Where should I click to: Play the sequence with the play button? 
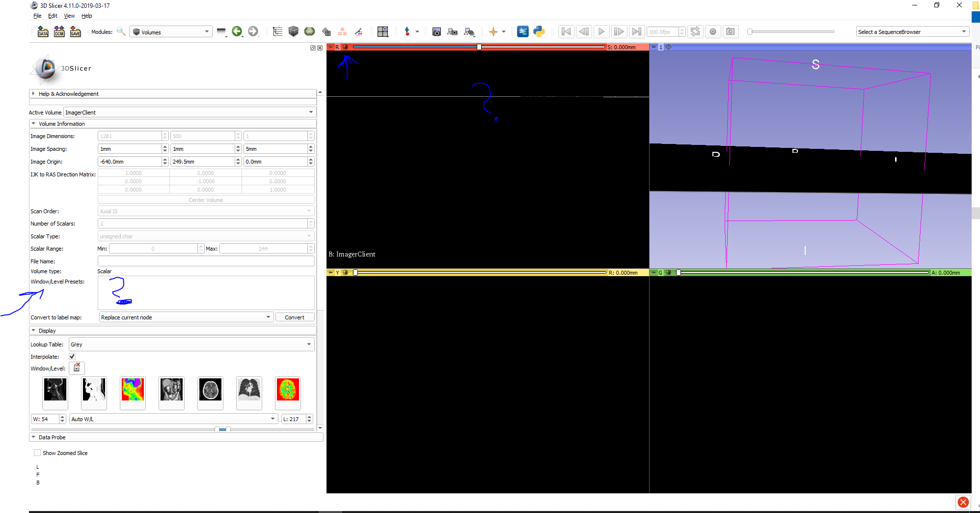(601, 31)
